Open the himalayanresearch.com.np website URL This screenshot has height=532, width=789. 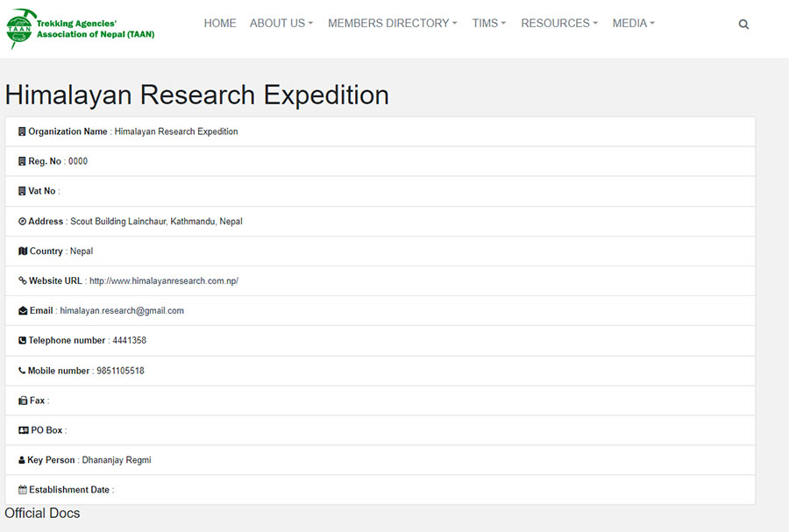point(164,281)
